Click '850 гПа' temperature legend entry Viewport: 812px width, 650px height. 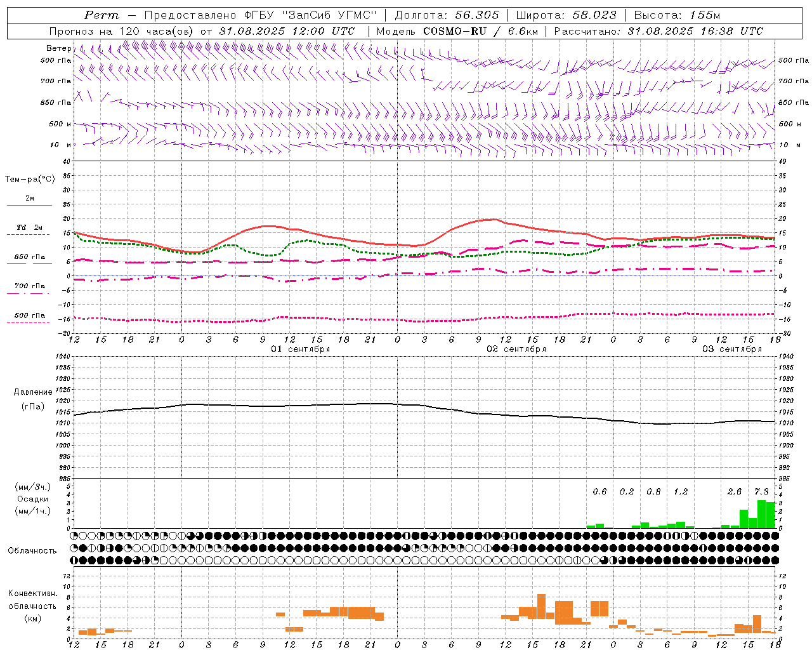pyautogui.click(x=30, y=257)
